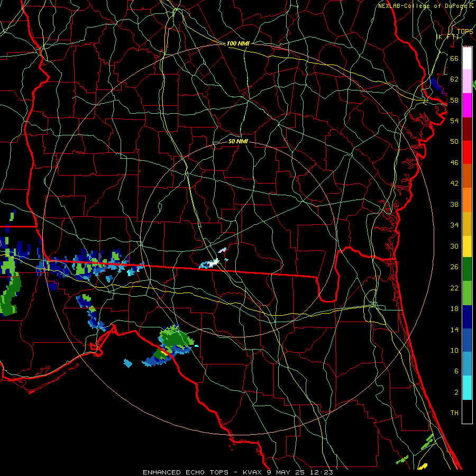Click the 50 legend value
The height and width of the screenshot is (476, 476).
(x=454, y=141)
